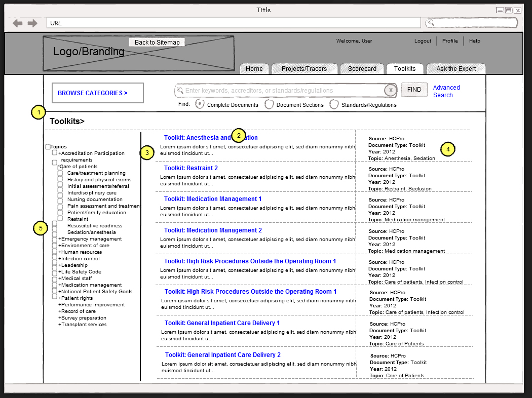The height and width of the screenshot is (398, 532).
Task: Expand the Leadership topic
Action: (x=60, y=265)
